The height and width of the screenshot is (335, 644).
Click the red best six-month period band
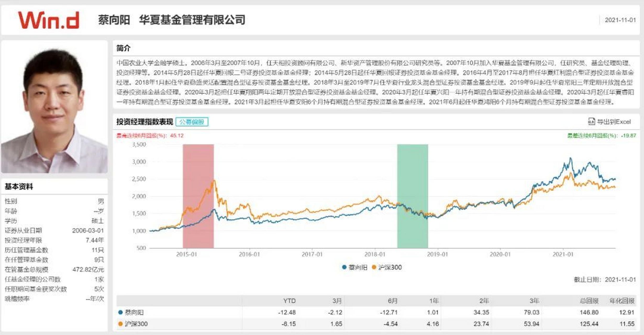(x=198, y=196)
